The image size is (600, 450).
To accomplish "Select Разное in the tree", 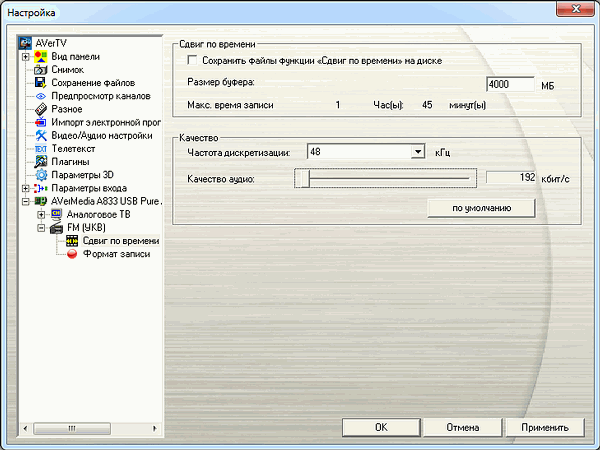I will [x=67, y=109].
